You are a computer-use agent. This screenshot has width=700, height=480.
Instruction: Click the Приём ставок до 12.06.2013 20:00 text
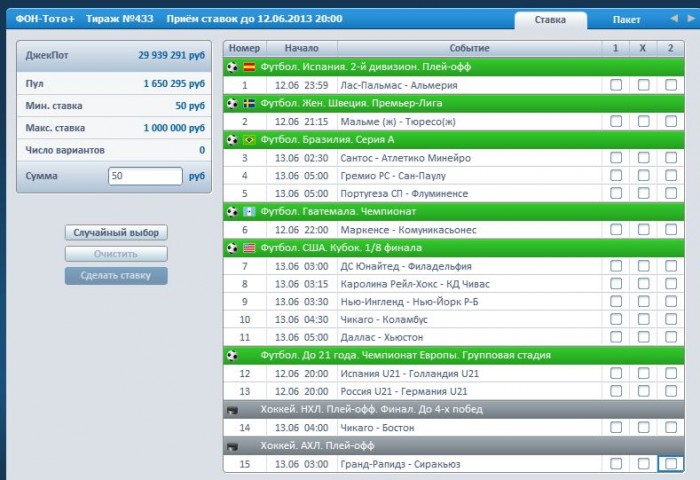[x=254, y=19]
